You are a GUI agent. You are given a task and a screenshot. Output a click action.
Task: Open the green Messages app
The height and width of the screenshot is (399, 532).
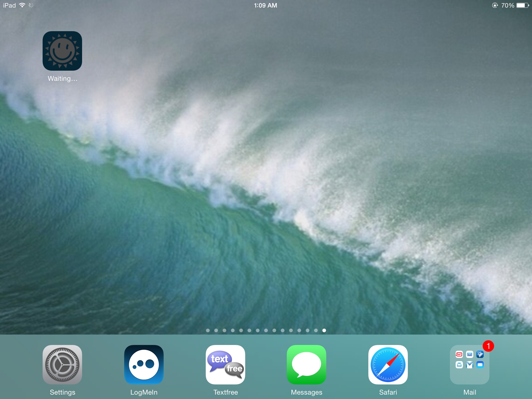(307, 364)
